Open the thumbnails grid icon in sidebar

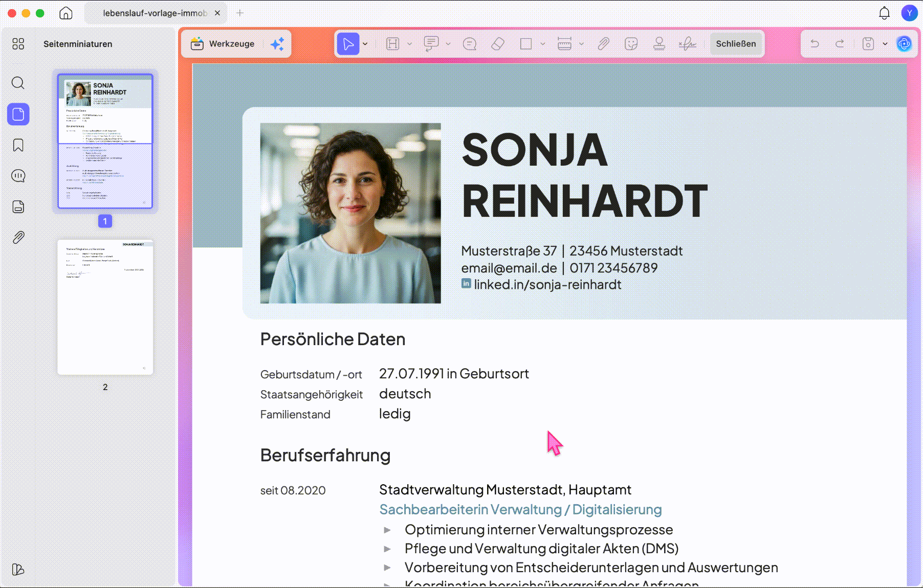click(x=18, y=44)
